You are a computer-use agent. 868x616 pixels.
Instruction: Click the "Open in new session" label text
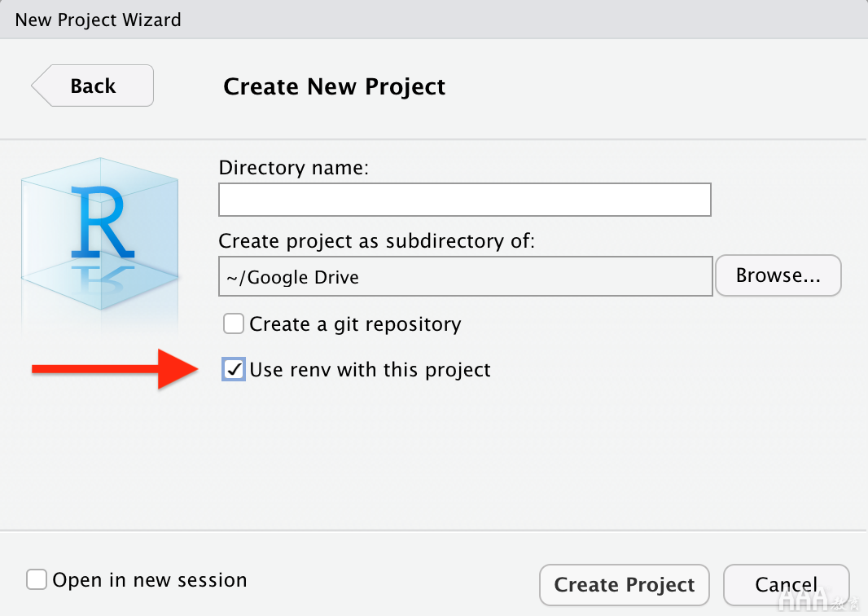click(149, 580)
